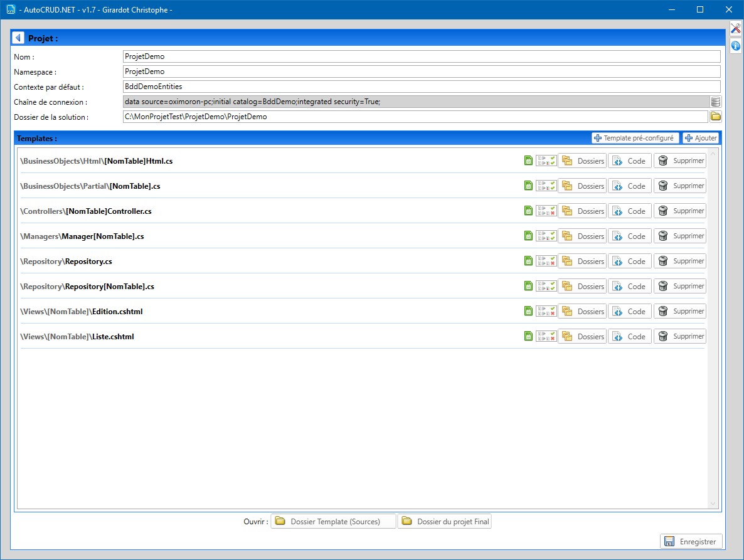Click the Template pré-configuré button

tap(635, 138)
